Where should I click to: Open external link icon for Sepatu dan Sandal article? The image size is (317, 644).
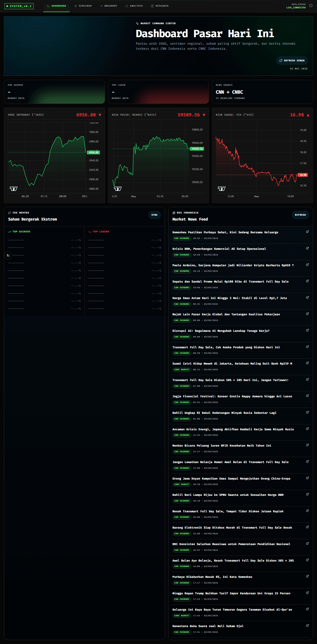307,281
